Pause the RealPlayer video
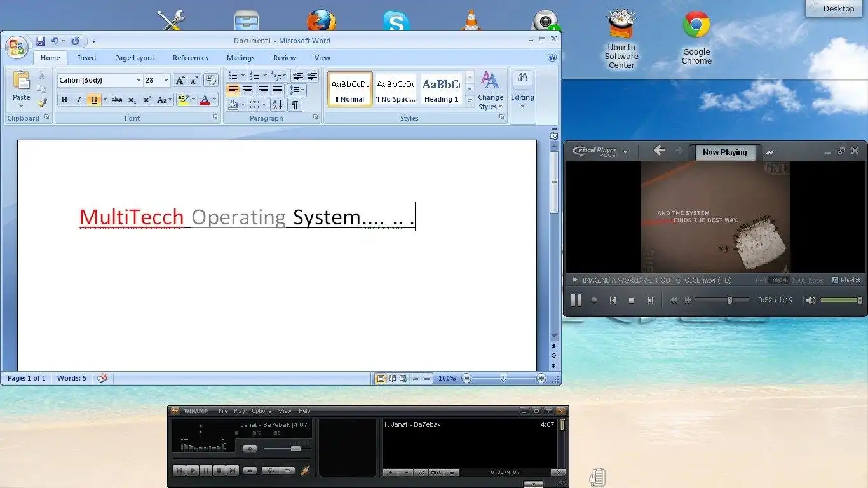 coord(576,300)
